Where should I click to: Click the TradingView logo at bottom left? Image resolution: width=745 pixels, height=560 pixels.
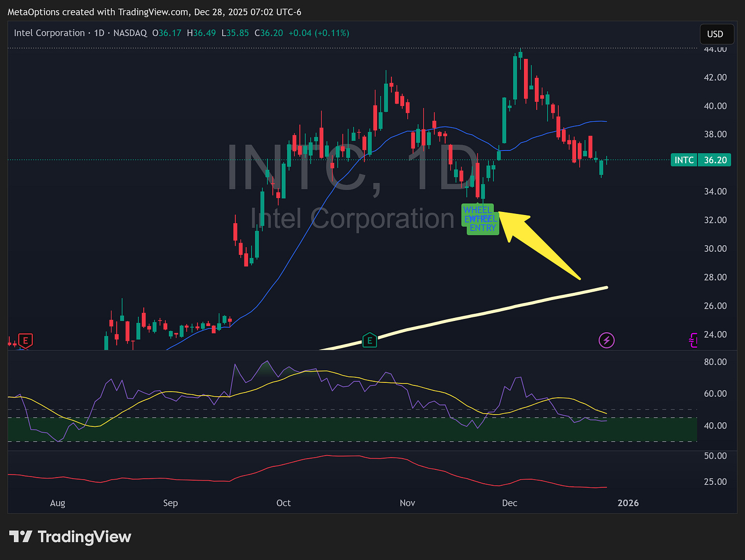[70, 537]
